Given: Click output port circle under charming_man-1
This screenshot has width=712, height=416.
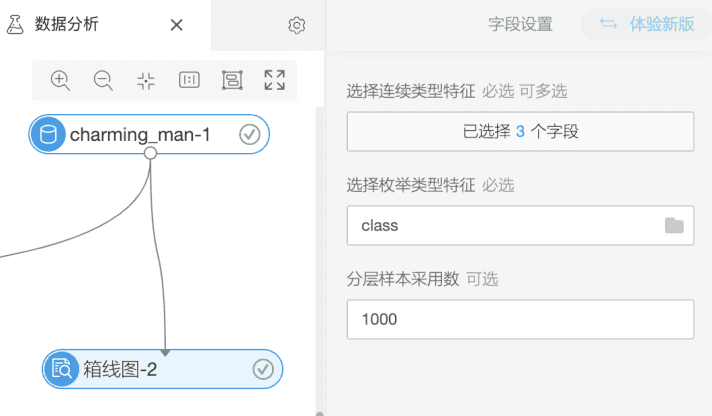Looking at the screenshot, I should (x=150, y=153).
